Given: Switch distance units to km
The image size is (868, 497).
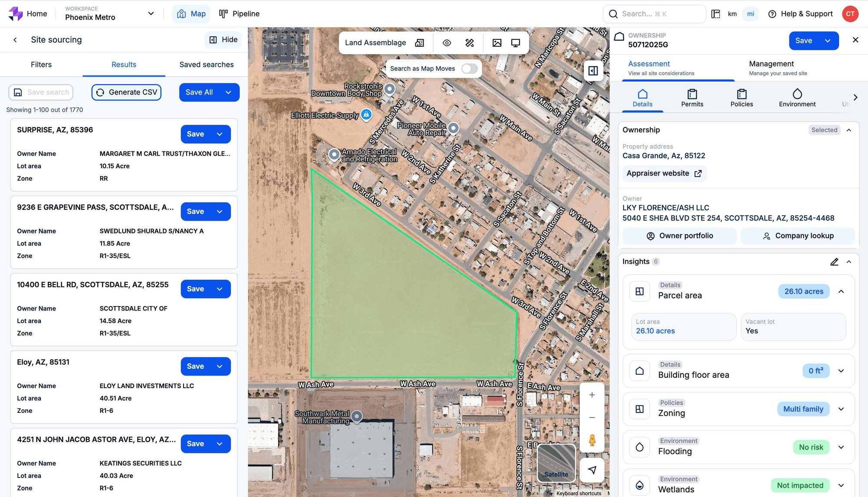Looking at the screenshot, I should click(732, 14).
